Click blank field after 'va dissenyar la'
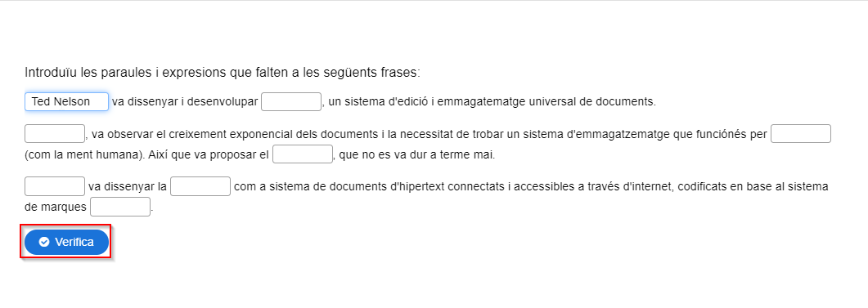The height and width of the screenshot is (308, 868). 200,186
